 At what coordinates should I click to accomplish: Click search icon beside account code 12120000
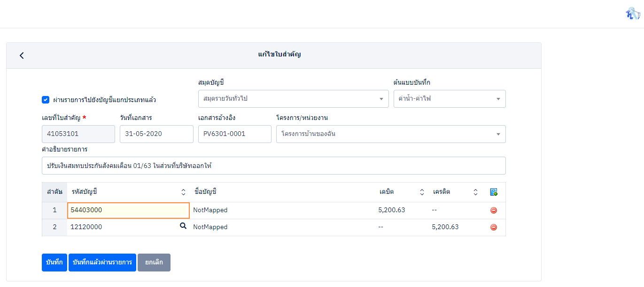[183, 226]
